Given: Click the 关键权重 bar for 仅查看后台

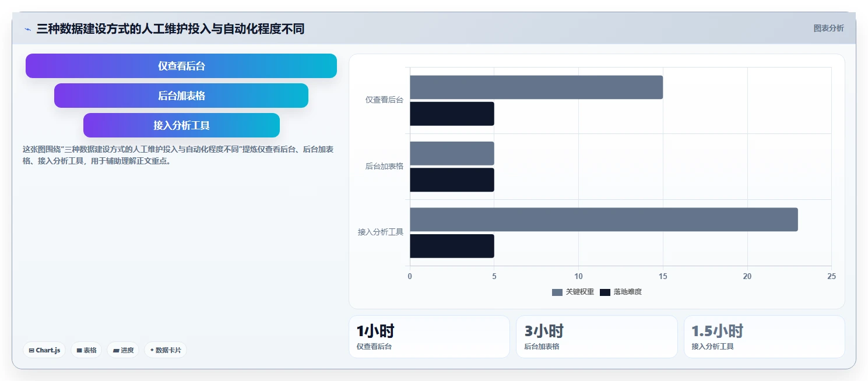Looking at the screenshot, I should [536, 87].
